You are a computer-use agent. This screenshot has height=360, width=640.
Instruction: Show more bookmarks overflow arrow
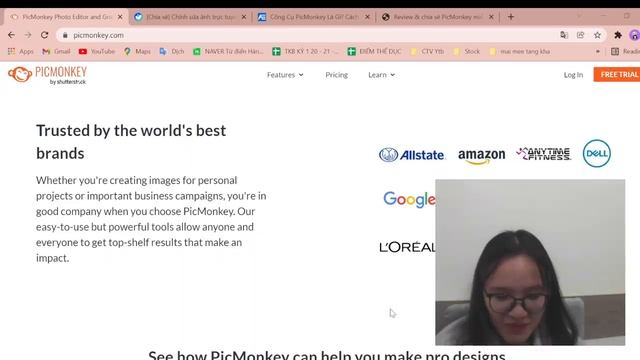point(598,51)
